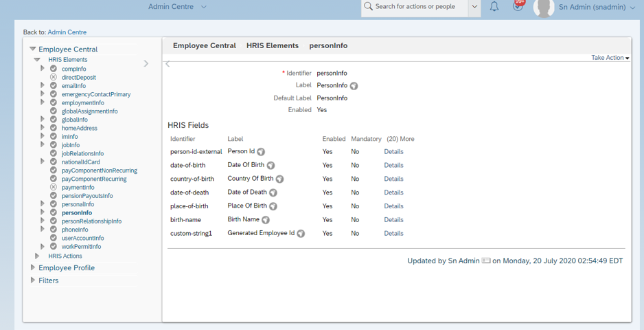Viewport: 644px width, 330px height.
Task: Select jobInfo in the HRIS Elements tree
Action: pyautogui.click(x=71, y=145)
